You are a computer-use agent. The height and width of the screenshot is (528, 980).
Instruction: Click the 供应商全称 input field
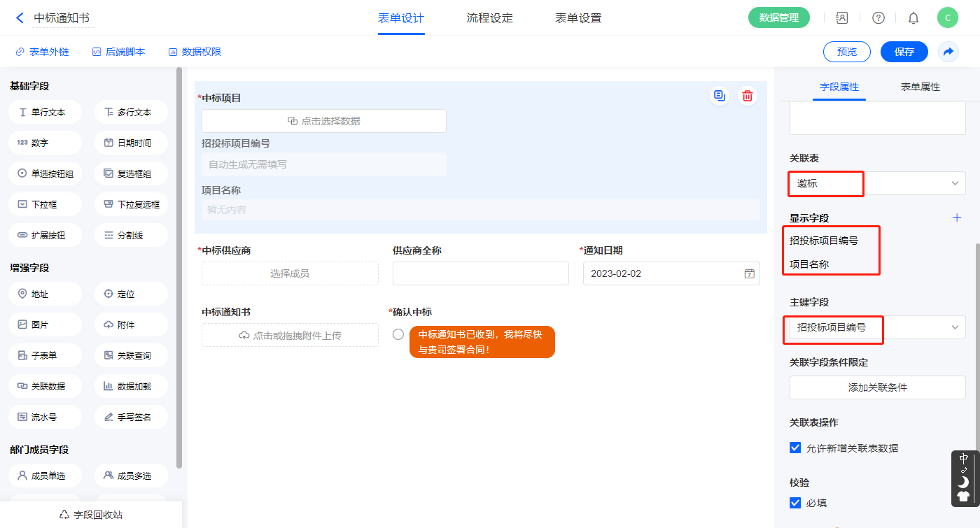(481, 273)
